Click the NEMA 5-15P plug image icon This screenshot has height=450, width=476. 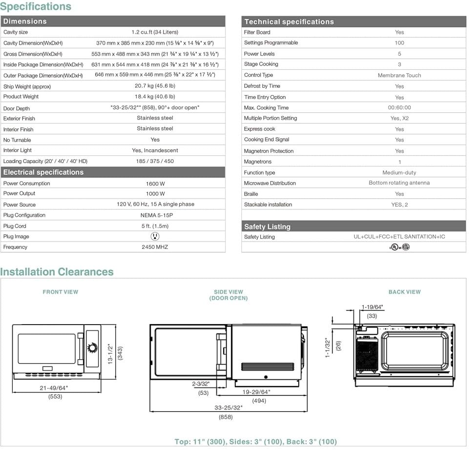[154, 236]
